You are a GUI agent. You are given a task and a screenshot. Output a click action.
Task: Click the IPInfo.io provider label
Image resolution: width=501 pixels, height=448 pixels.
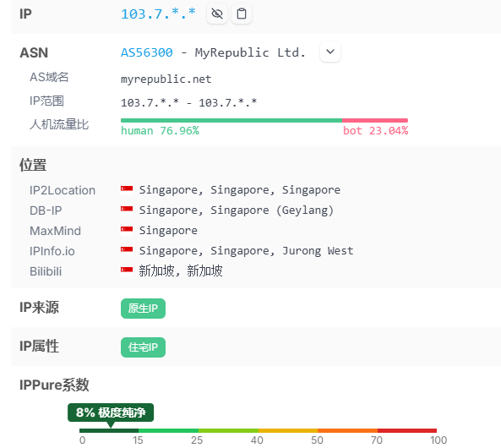(x=52, y=251)
